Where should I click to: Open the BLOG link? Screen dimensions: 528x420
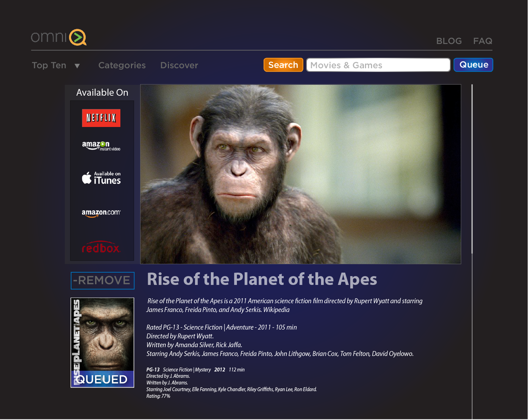pyautogui.click(x=449, y=41)
